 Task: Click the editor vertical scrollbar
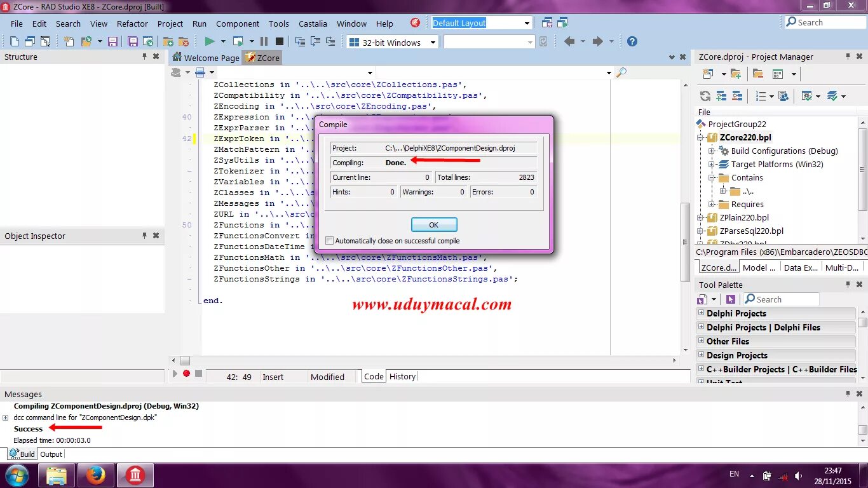(x=684, y=241)
